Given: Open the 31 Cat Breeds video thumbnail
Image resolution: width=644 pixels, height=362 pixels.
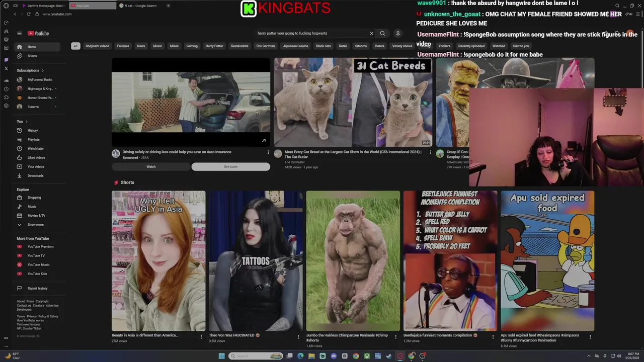Looking at the screenshot, I should pos(353,102).
